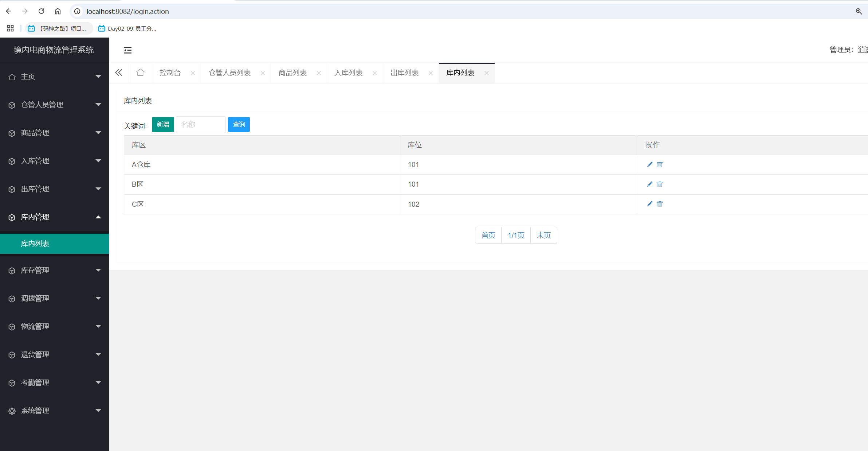Expand the 库存管理 sidebar menu
This screenshot has width=868, height=451.
[55, 270]
